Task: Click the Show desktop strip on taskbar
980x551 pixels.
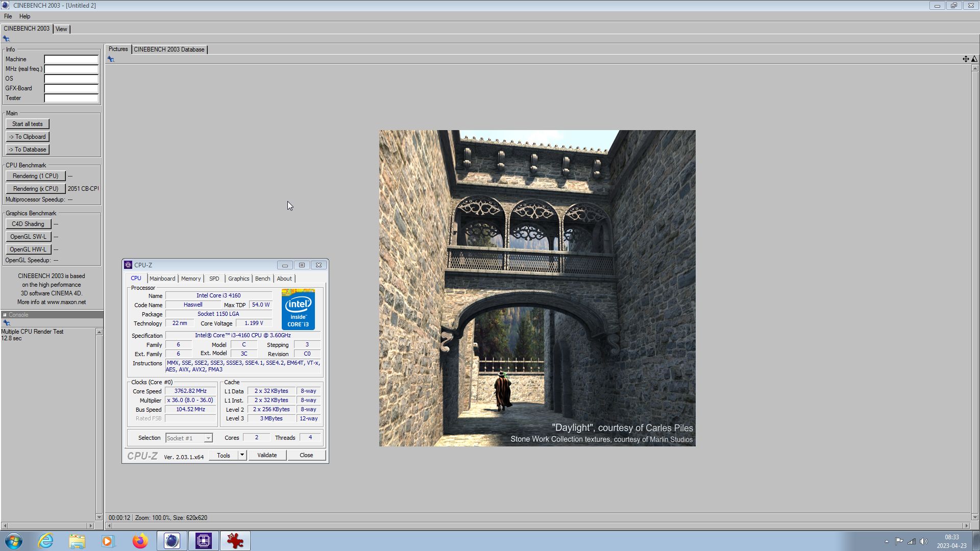Action: tap(976, 541)
